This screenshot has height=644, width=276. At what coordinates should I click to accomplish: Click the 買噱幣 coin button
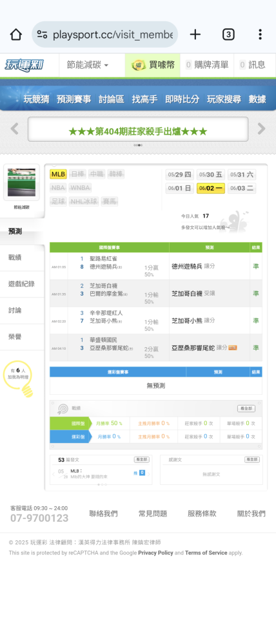tap(153, 65)
